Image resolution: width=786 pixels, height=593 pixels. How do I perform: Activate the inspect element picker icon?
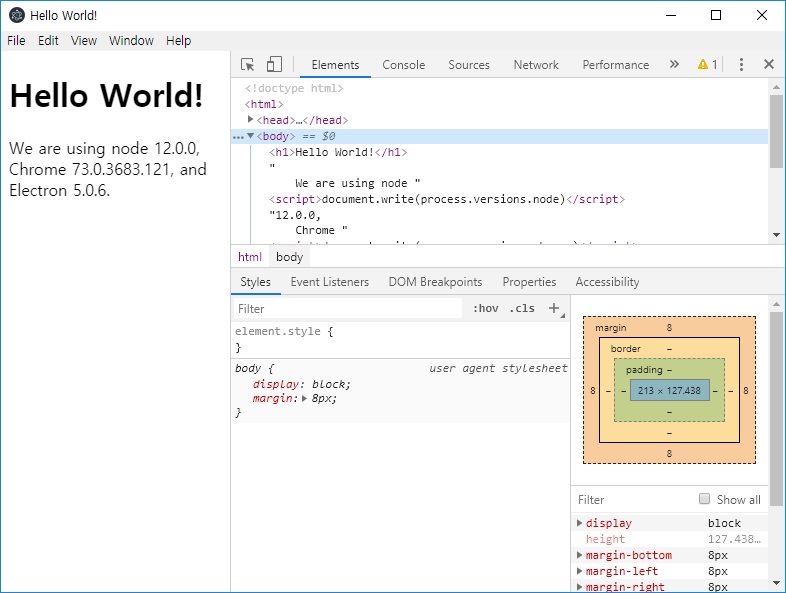point(248,65)
